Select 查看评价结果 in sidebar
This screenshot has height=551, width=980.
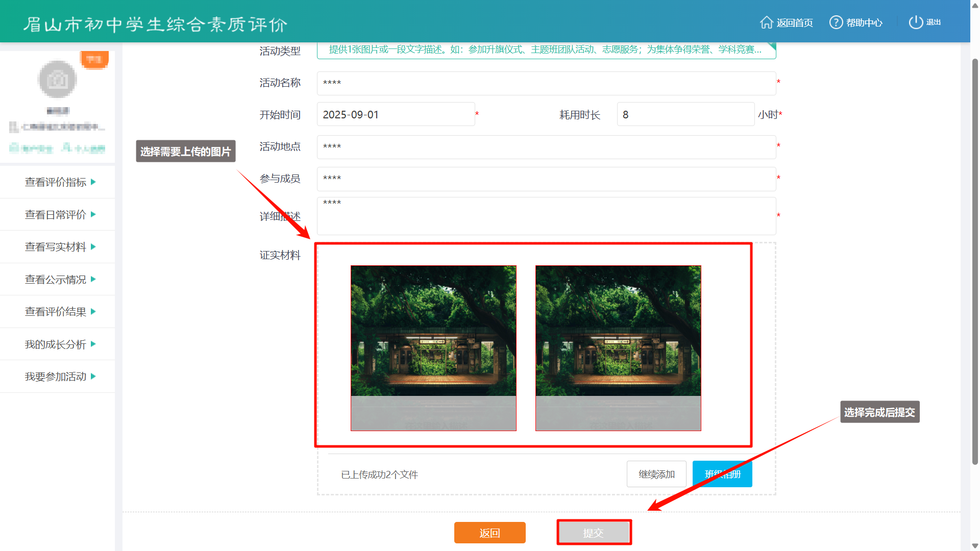pos(56,312)
